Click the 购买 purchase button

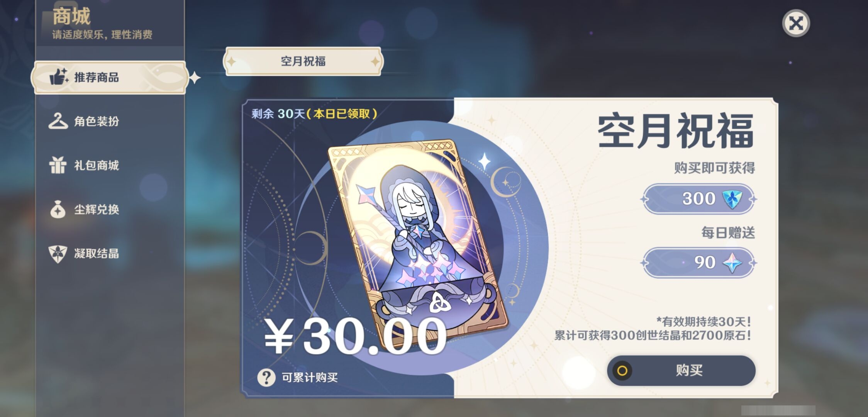pyautogui.click(x=681, y=371)
